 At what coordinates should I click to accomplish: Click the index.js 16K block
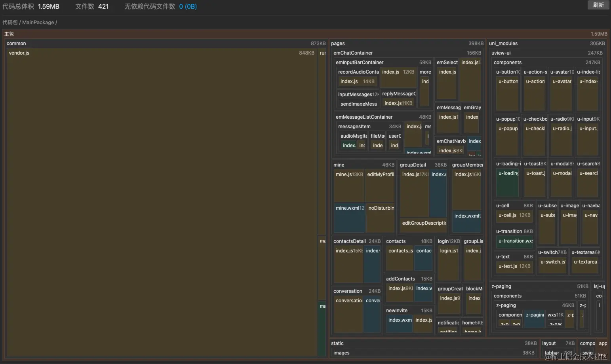[x=467, y=190]
